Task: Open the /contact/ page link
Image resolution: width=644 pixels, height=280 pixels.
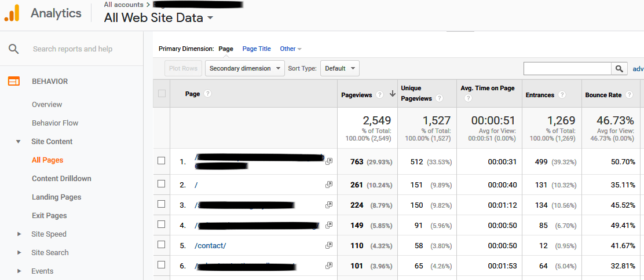Action: (x=210, y=246)
